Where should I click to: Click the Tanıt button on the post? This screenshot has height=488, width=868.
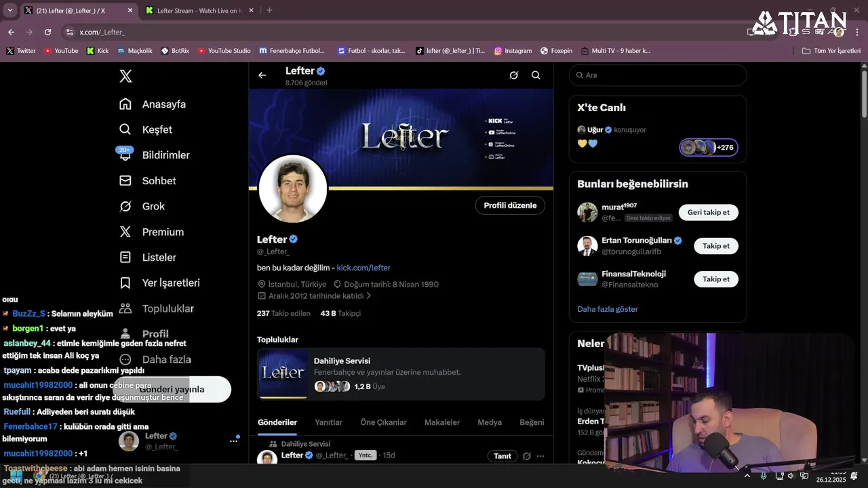[x=502, y=456]
